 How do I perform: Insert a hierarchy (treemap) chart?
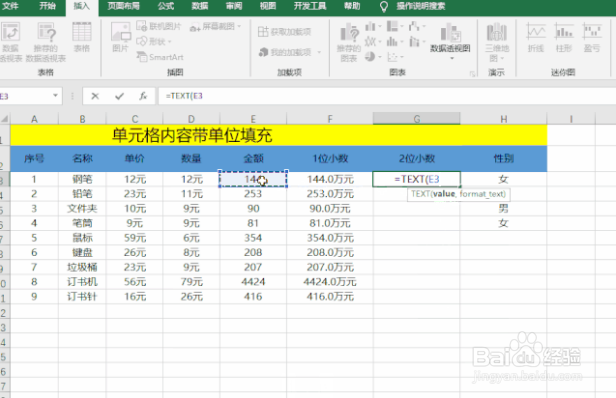pos(394,27)
